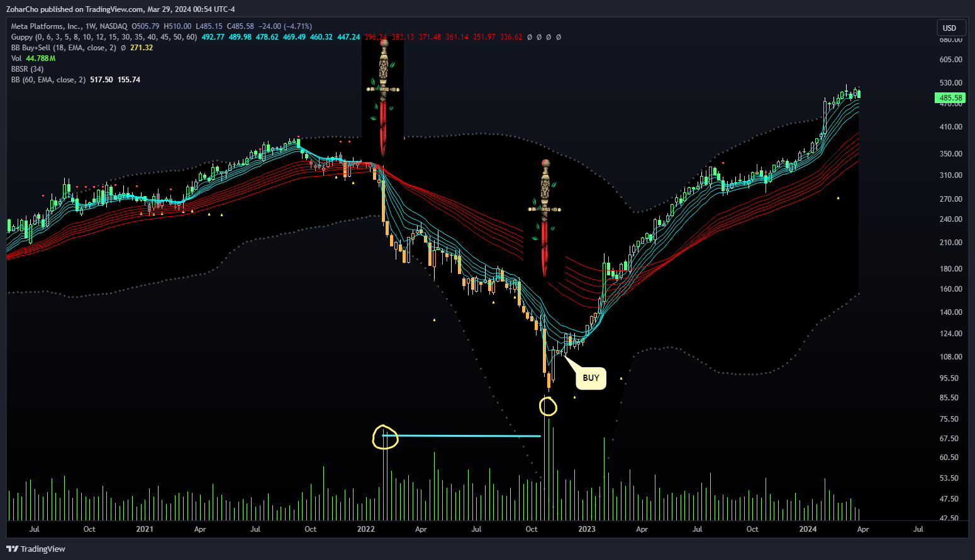The height and width of the screenshot is (560, 975).
Task: Click the yellow 271.32 BB Buy+Sell value
Action: (x=142, y=48)
